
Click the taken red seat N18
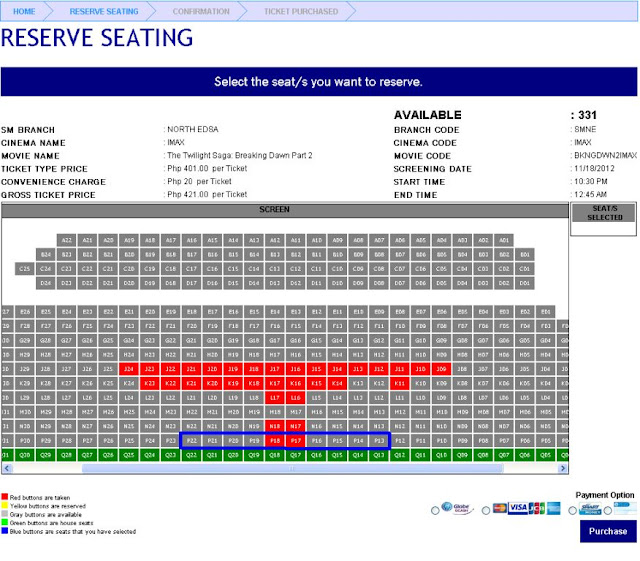[x=275, y=426]
